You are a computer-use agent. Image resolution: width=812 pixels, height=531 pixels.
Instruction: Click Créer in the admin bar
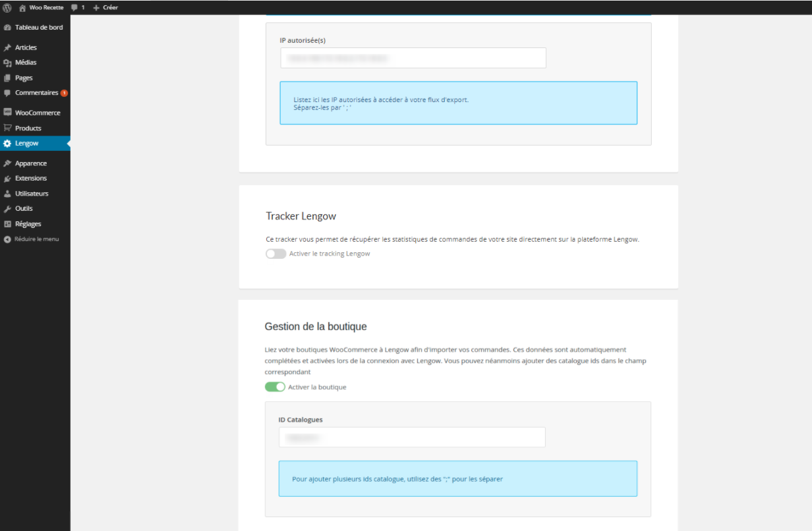pyautogui.click(x=111, y=7)
